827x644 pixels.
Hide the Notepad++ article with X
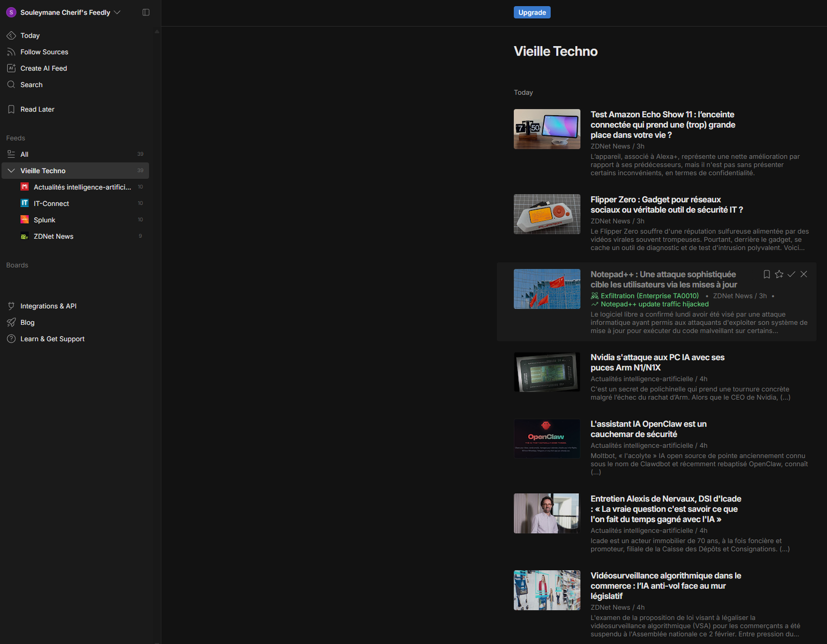tap(804, 274)
